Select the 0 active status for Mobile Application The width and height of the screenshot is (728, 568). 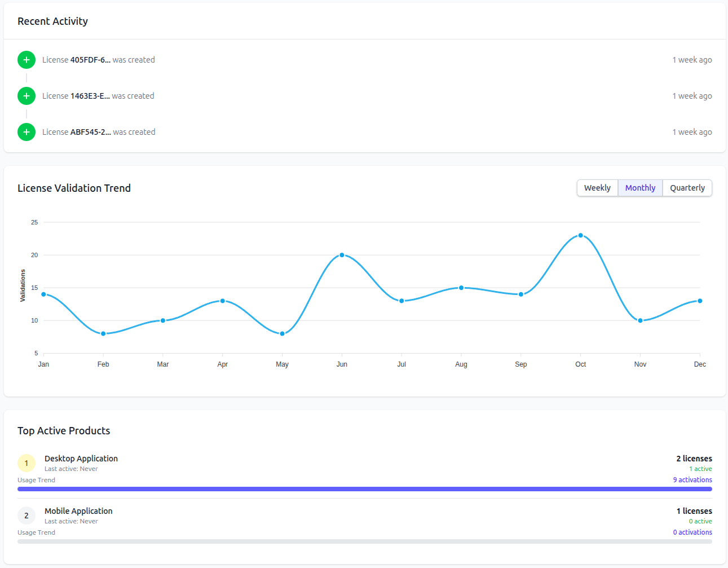(x=700, y=521)
